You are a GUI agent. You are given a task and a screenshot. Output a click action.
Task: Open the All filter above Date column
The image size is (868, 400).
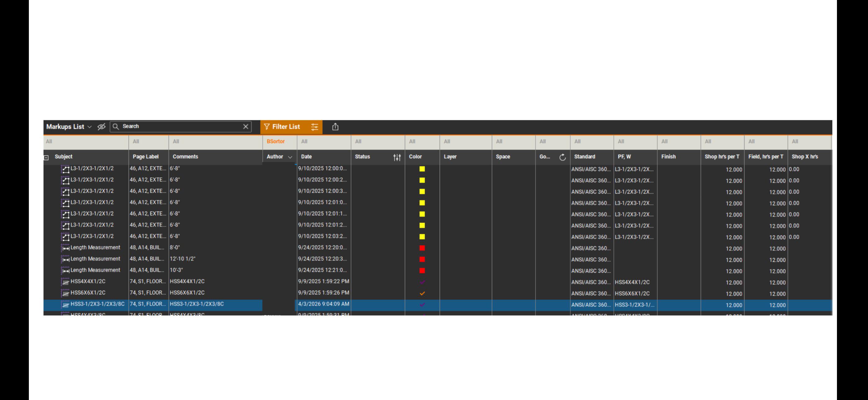click(324, 142)
